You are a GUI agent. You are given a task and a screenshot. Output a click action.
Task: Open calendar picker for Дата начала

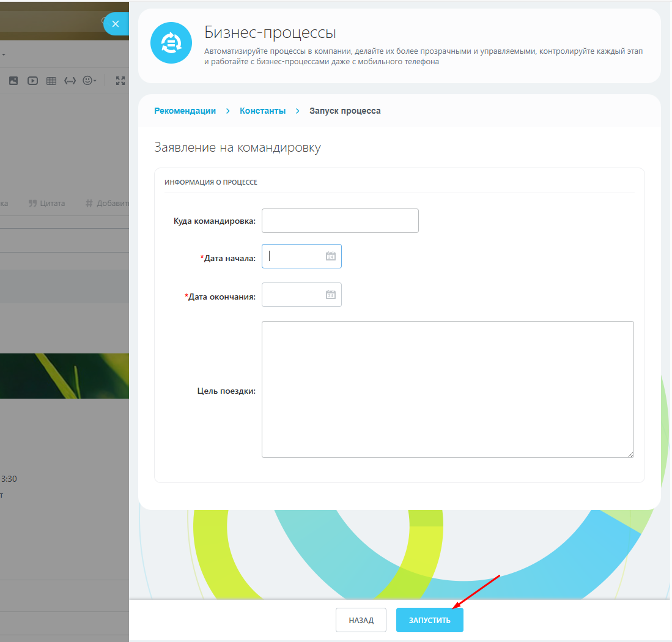(x=331, y=257)
